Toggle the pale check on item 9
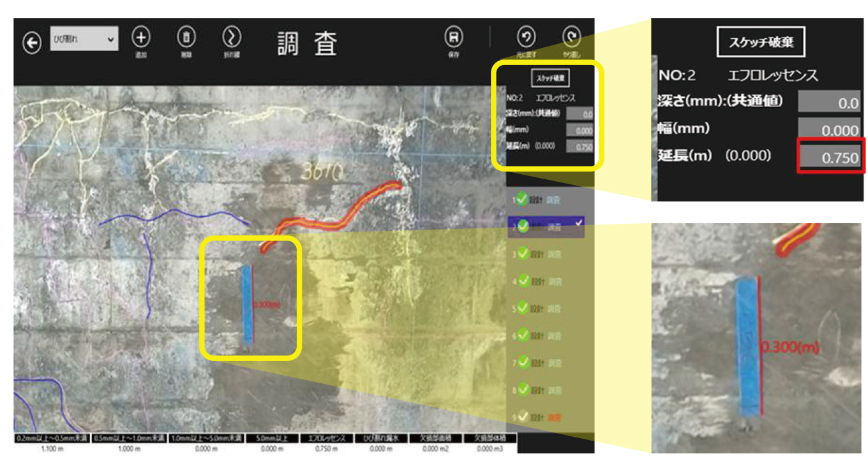The width and height of the screenshot is (868, 463). (x=523, y=417)
